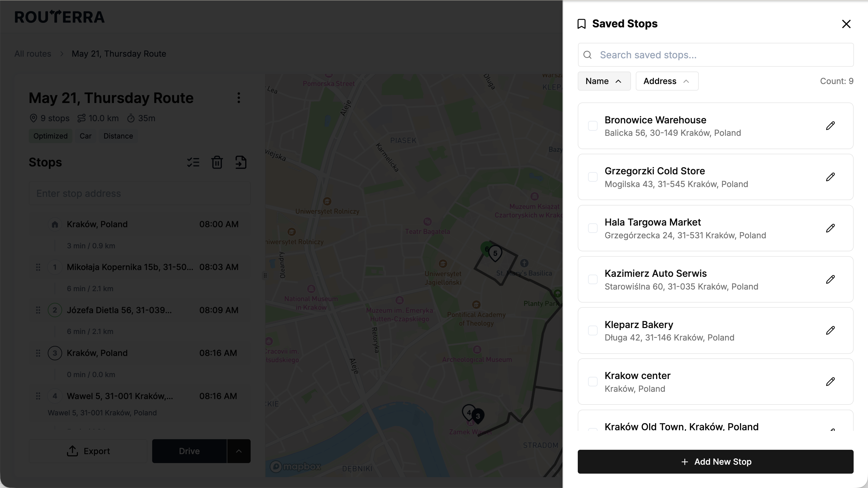Edit the Kazimierz Auto Serwis stop

point(830,280)
